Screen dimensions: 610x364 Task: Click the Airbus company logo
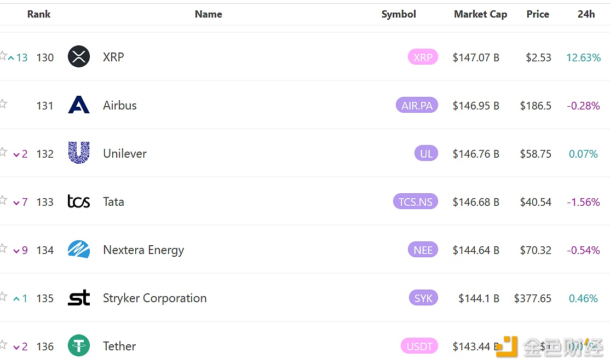pos(79,105)
